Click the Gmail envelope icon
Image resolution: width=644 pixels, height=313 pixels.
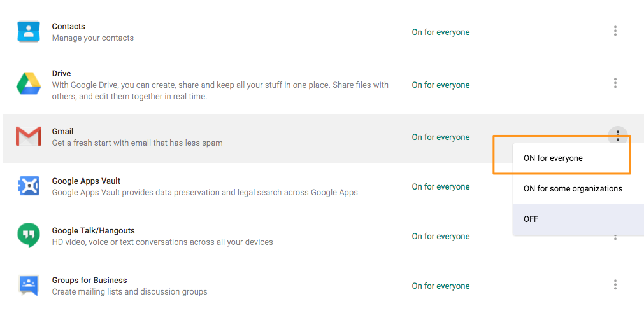[x=28, y=136]
